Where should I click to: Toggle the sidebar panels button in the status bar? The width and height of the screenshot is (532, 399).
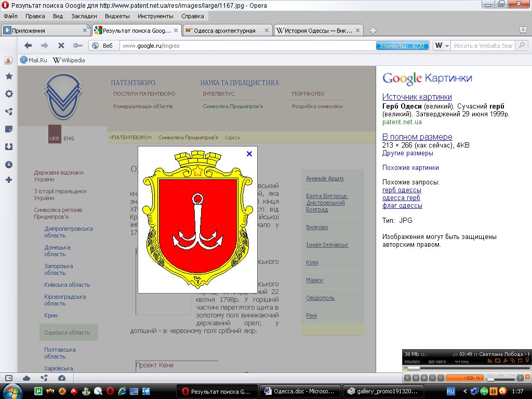tap(9, 378)
